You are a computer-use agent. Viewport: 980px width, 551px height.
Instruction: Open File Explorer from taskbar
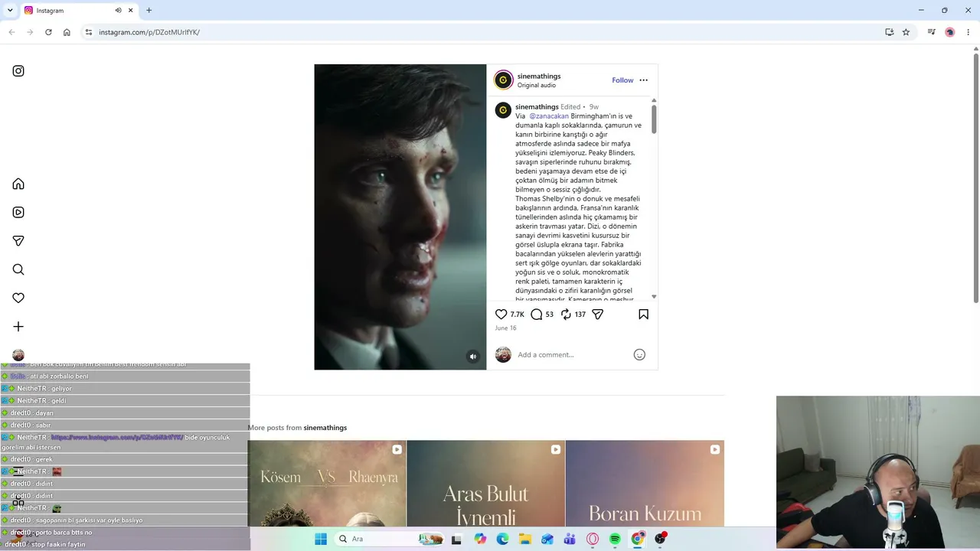click(x=525, y=539)
